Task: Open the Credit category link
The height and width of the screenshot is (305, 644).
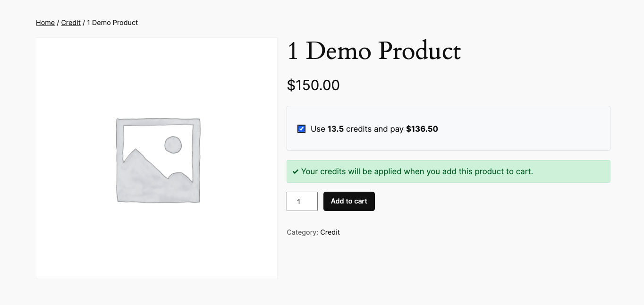Action: point(330,232)
